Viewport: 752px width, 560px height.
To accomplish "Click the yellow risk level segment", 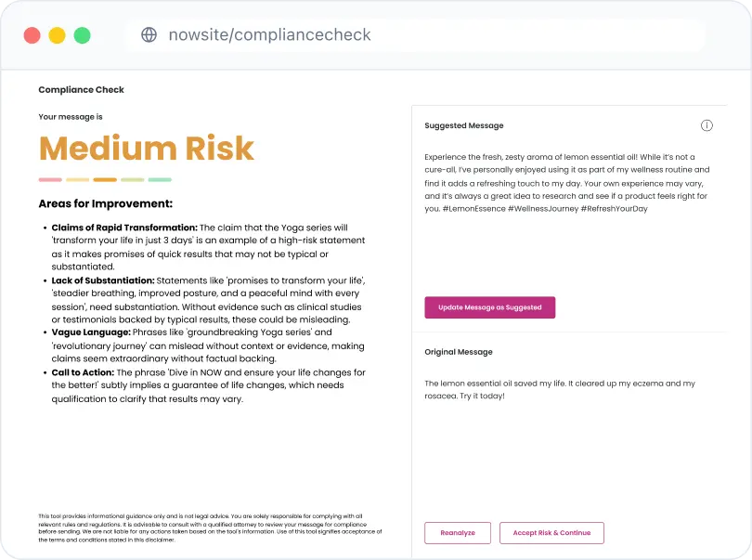I will click(78, 179).
